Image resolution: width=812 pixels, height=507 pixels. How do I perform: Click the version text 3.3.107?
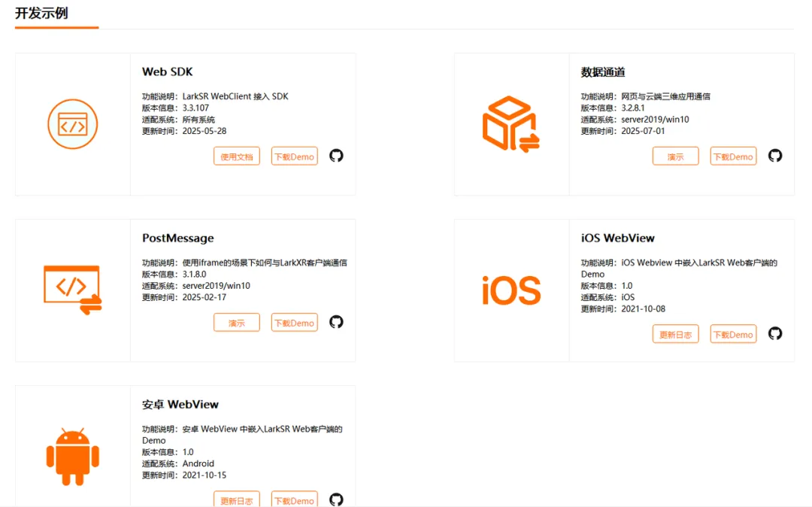pos(195,108)
